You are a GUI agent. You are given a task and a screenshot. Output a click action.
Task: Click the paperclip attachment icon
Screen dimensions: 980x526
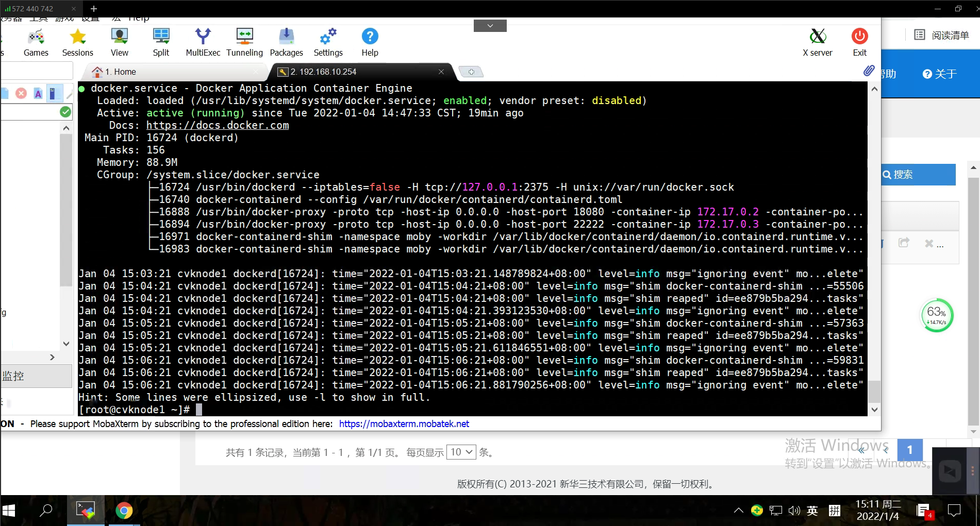pyautogui.click(x=869, y=71)
